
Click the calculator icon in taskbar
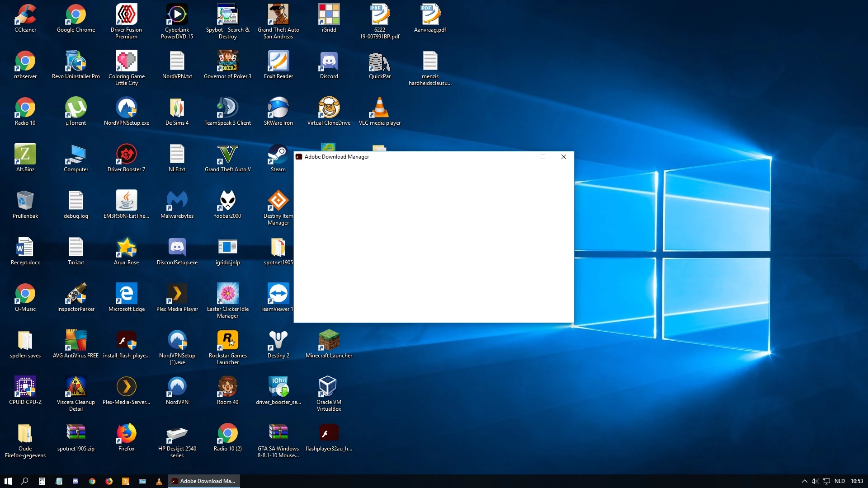[42, 481]
